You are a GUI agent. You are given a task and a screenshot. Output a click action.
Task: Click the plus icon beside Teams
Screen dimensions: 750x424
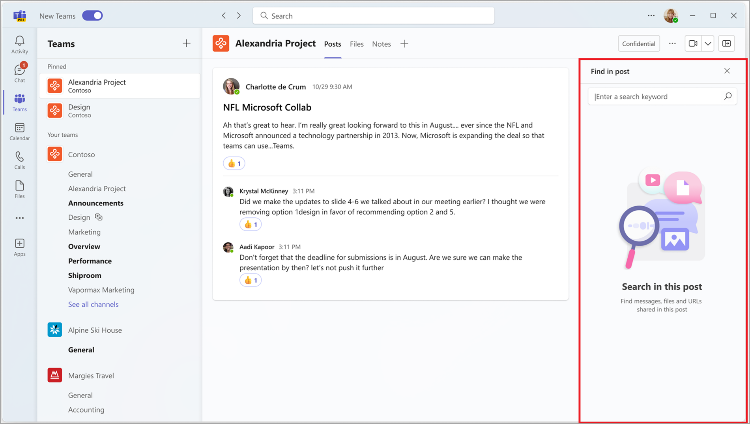(187, 44)
